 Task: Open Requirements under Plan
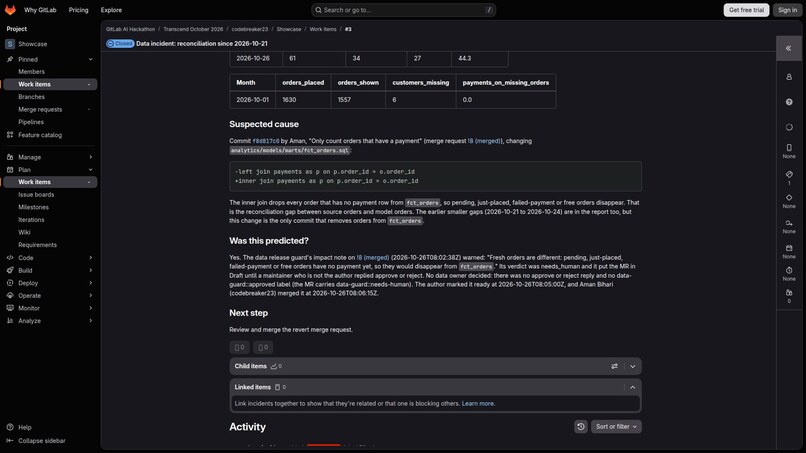tap(38, 245)
